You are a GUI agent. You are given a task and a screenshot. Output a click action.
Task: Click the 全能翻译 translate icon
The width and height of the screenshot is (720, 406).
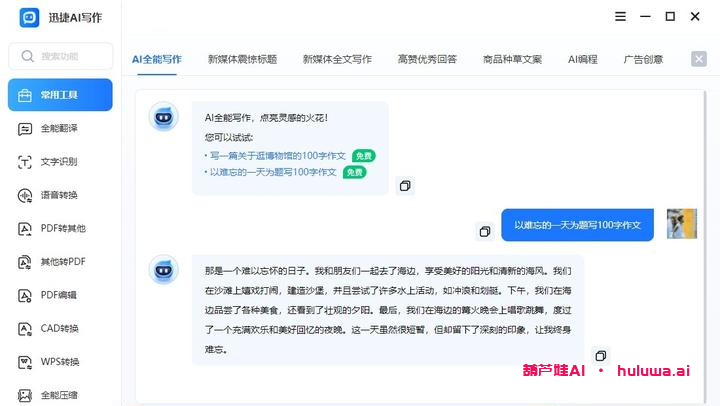(25, 129)
